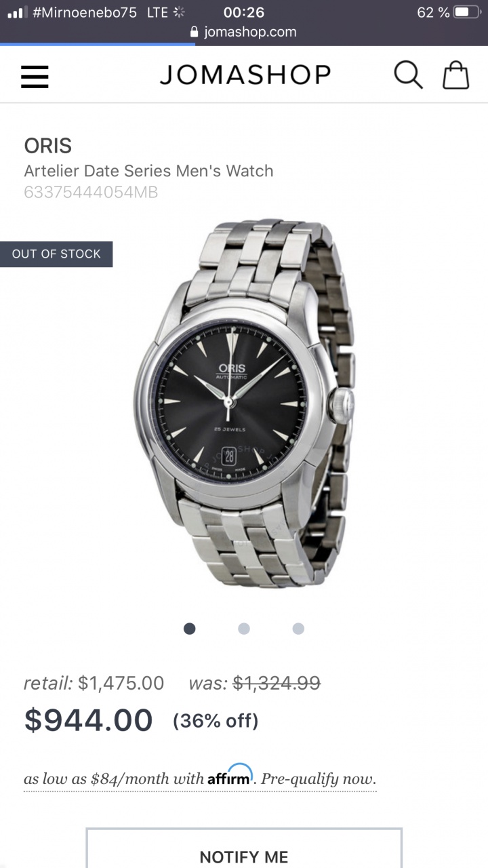Switch to the second carousel image dot
The image size is (488, 868).
244,629
